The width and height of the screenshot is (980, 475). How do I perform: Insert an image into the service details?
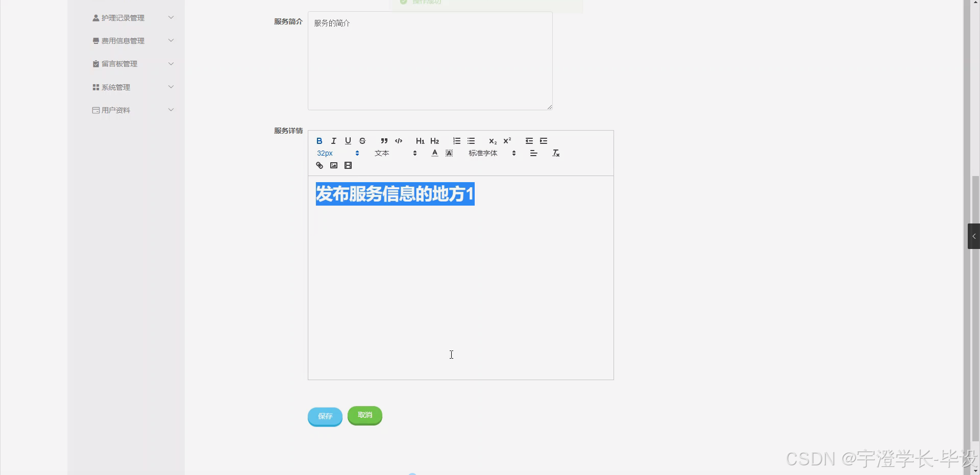pyautogui.click(x=333, y=165)
